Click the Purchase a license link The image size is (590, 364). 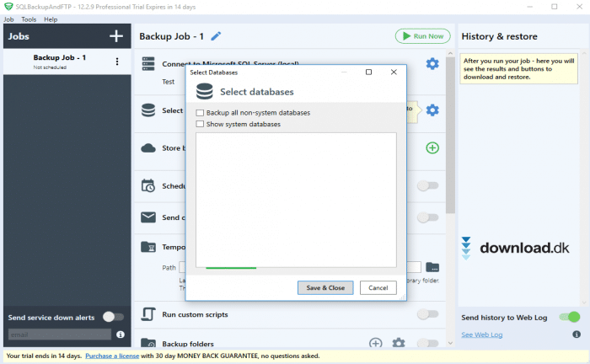click(112, 356)
